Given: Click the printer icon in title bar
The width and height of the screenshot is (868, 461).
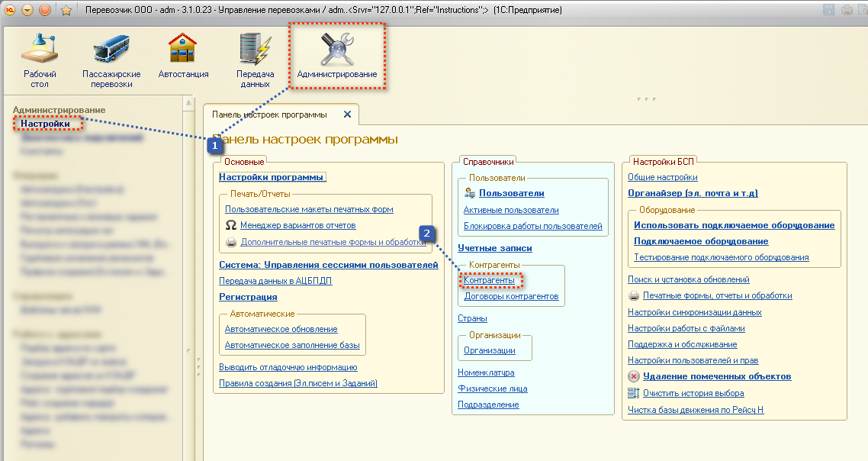Looking at the screenshot, I should (x=847, y=11).
